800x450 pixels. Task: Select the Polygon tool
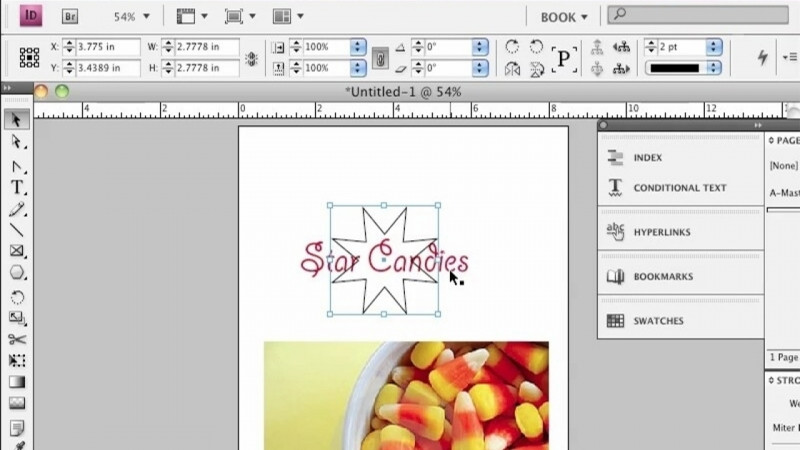coord(16,273)
